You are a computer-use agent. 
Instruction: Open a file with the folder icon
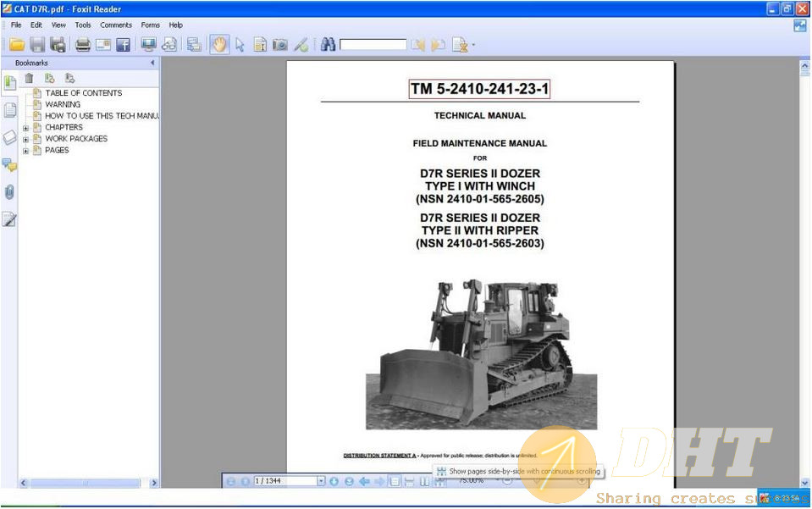17,45
